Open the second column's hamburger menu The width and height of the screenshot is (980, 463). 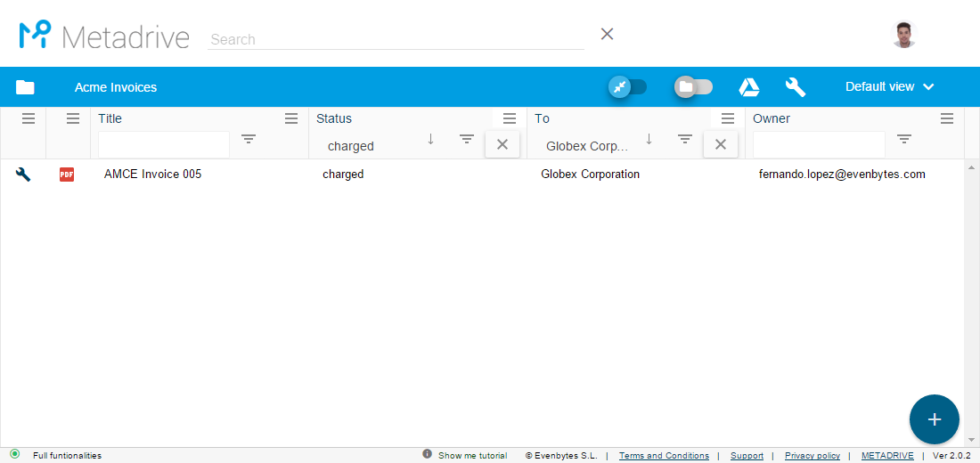coord(73,118)
